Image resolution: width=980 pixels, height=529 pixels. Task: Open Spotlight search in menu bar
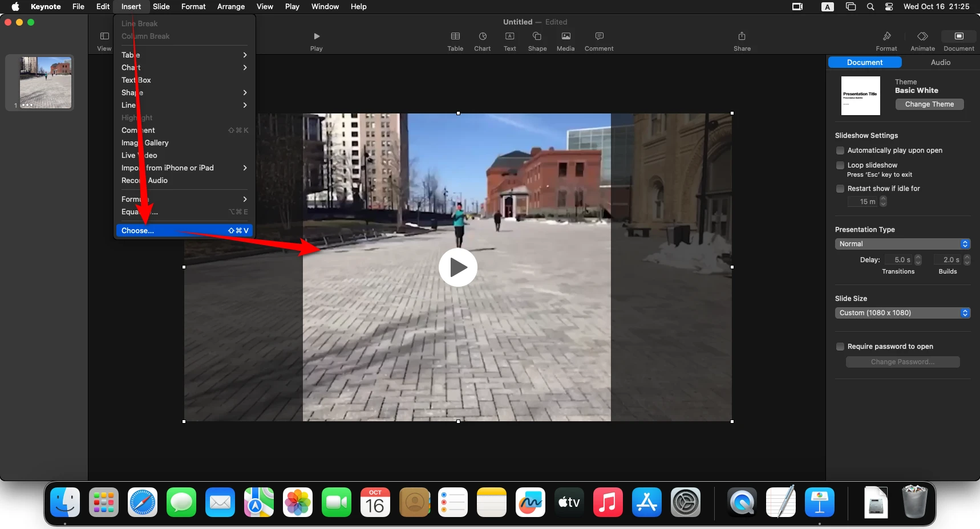(x=870, y=7)
